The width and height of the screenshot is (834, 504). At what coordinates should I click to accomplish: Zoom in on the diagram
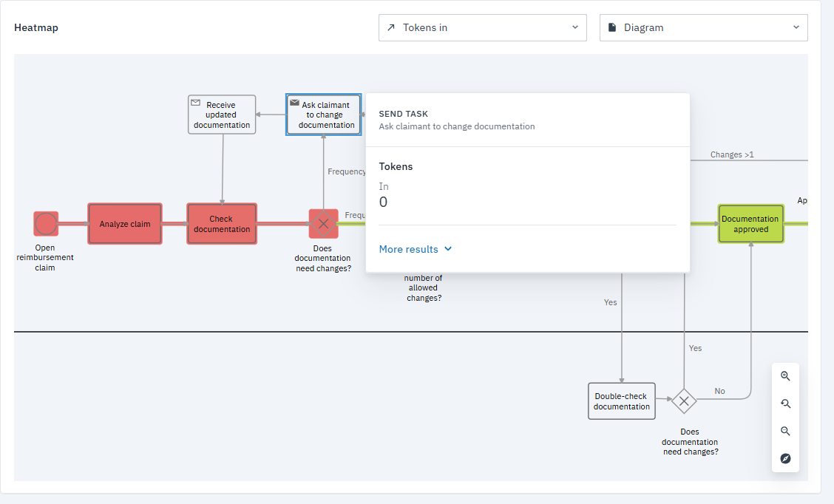(785, 376)
